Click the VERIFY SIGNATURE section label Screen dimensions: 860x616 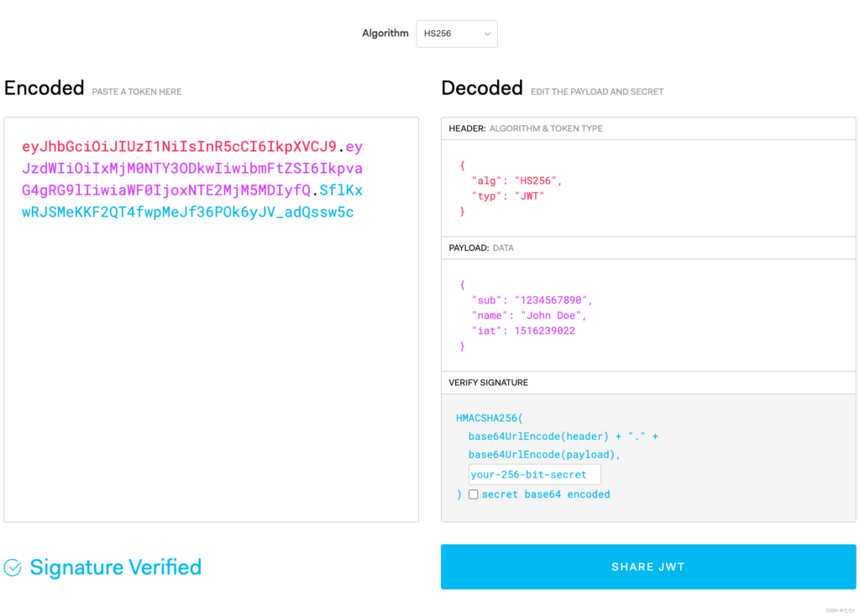pyautogui.click(x=488, y=383)
